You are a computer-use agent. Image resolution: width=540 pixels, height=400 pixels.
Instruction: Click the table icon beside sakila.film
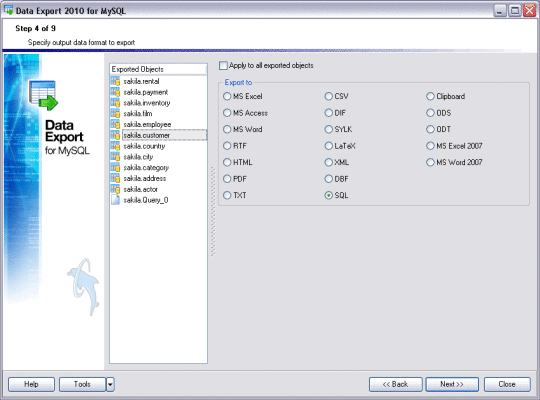[115, 113]
